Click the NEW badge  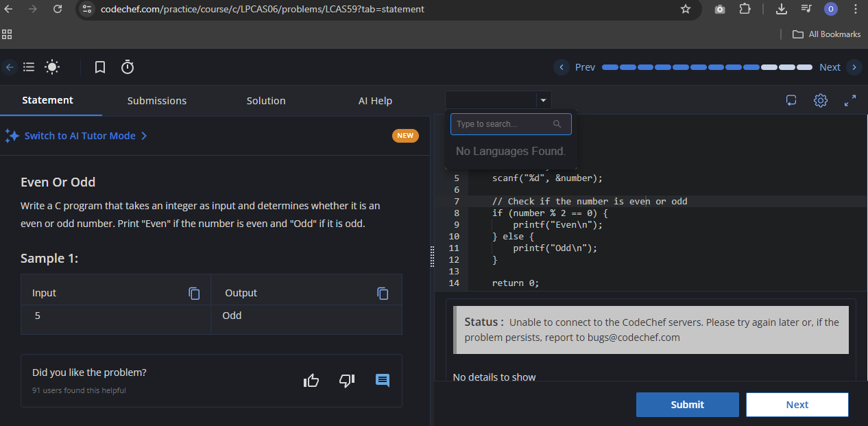point(405,136)
